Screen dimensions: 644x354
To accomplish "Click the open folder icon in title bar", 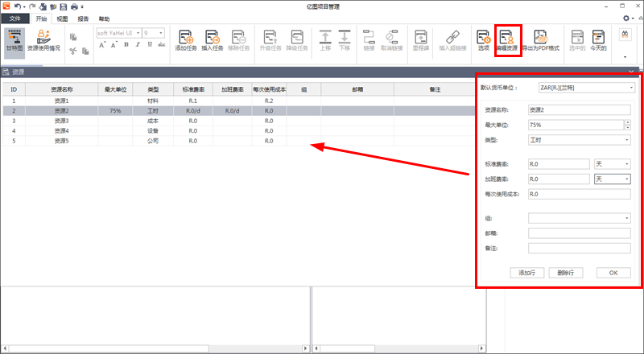I will pos(53,6).
